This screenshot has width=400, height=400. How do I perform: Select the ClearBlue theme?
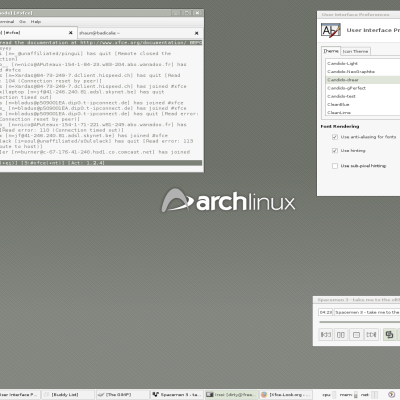point(363,104)
